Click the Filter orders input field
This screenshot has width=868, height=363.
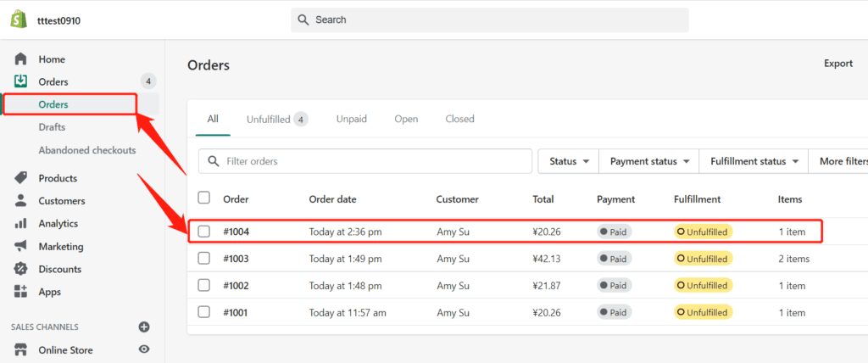point(364,161)
